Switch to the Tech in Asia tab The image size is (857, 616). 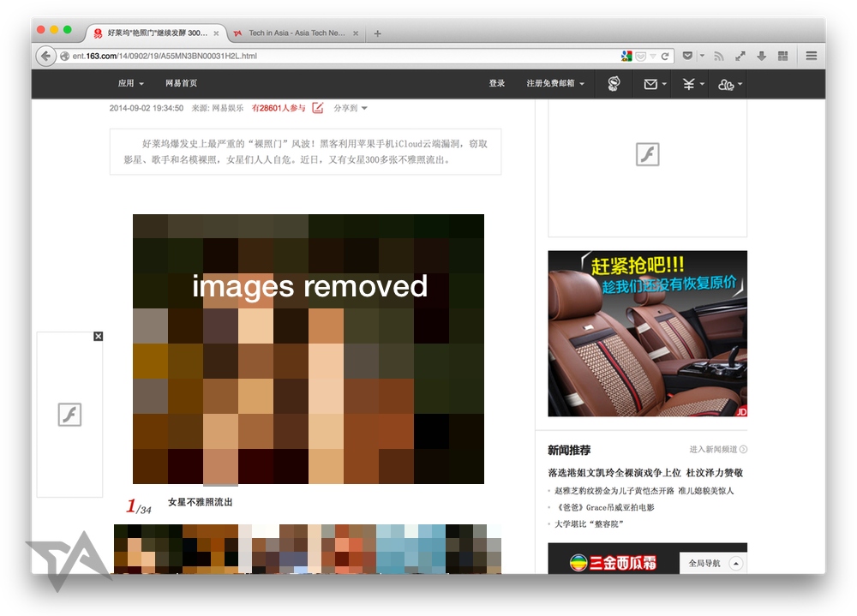(x=296, y=33)
